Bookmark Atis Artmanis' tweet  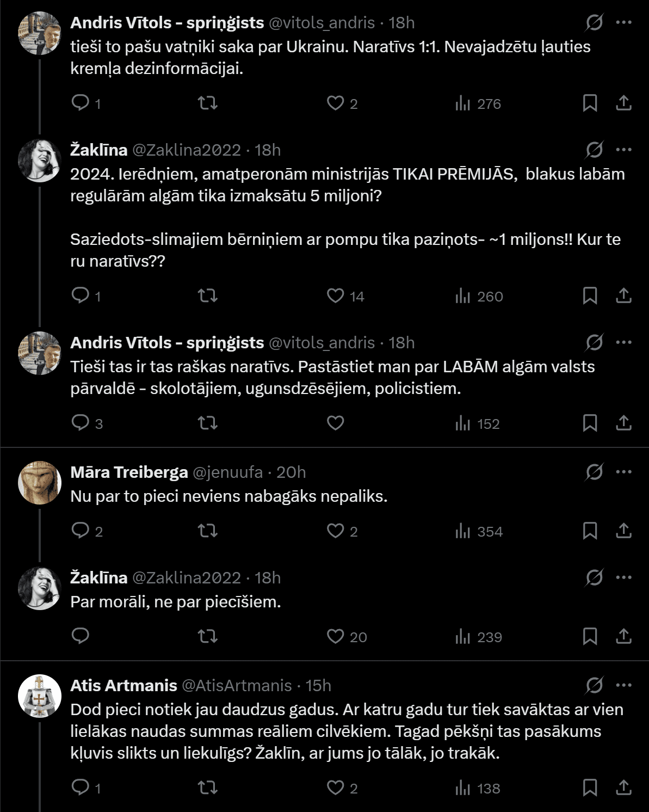pyautogui.click(x=590, y=788)
